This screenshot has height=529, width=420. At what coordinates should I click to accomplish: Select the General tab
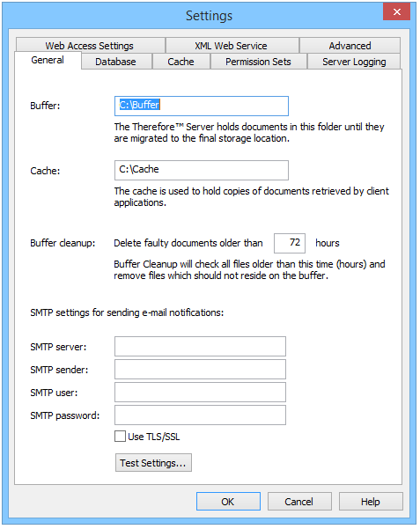tap(48, 60)
